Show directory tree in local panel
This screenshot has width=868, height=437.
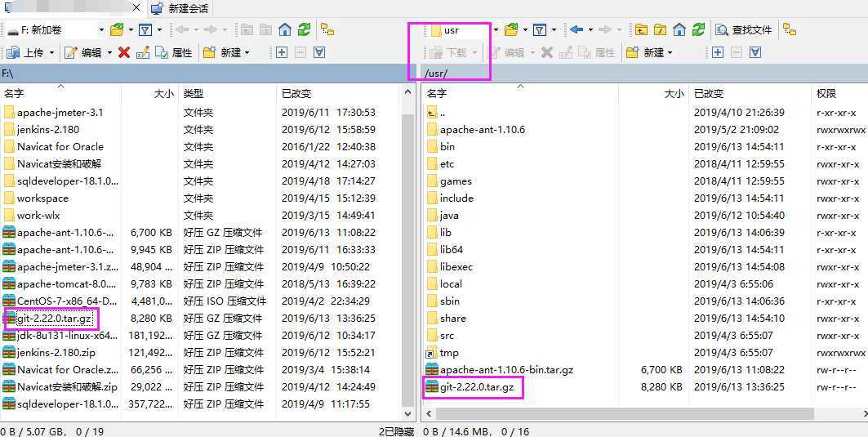(327, 29)
